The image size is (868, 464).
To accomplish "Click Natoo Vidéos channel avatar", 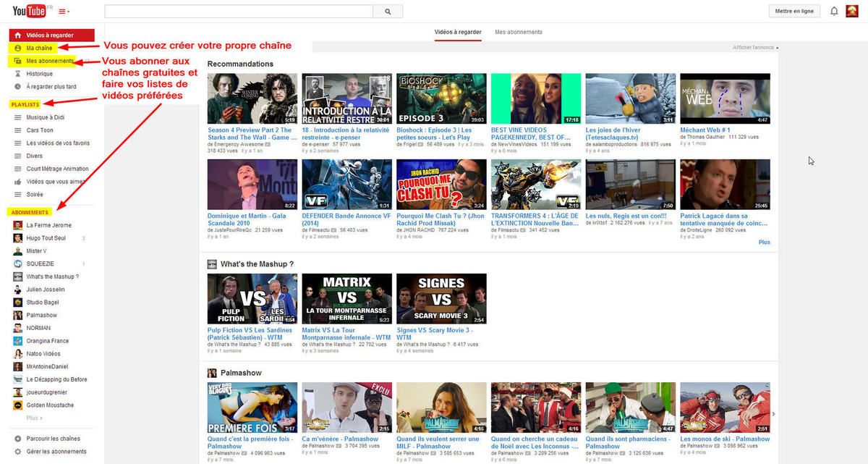I will point(18,354).
